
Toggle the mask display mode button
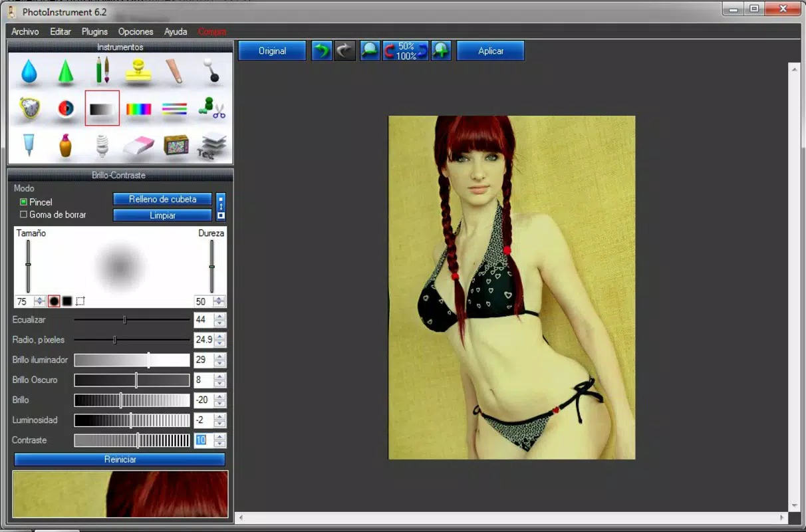click(221, 207)
